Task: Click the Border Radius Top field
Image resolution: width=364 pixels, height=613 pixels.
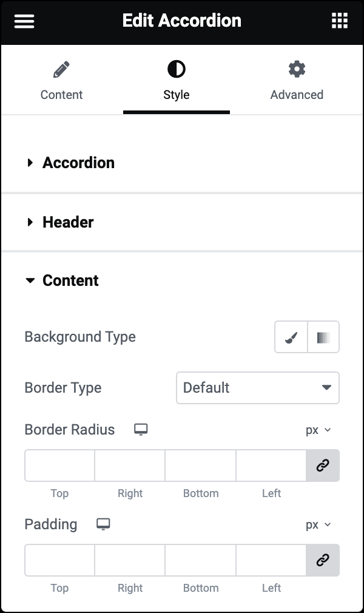Action: pyautogui.click(x=60, y=466)
